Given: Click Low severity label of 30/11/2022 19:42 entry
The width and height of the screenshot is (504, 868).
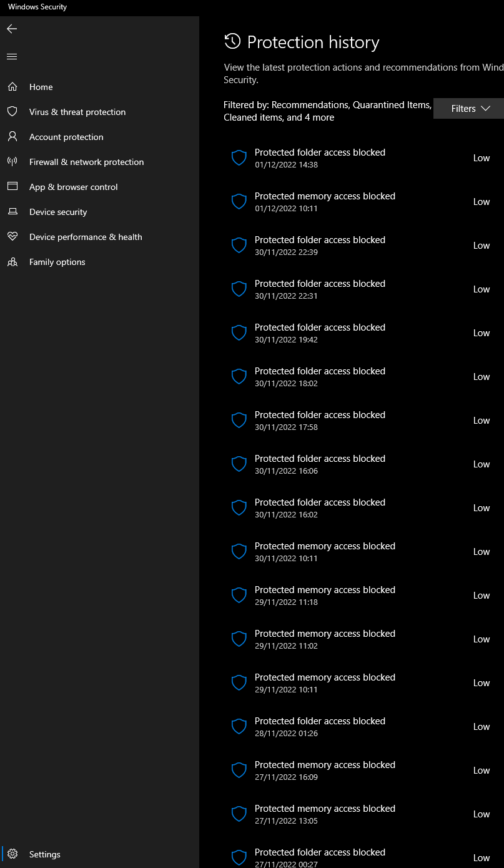Looking at the screenshot, I should click(x=482, y=333).
